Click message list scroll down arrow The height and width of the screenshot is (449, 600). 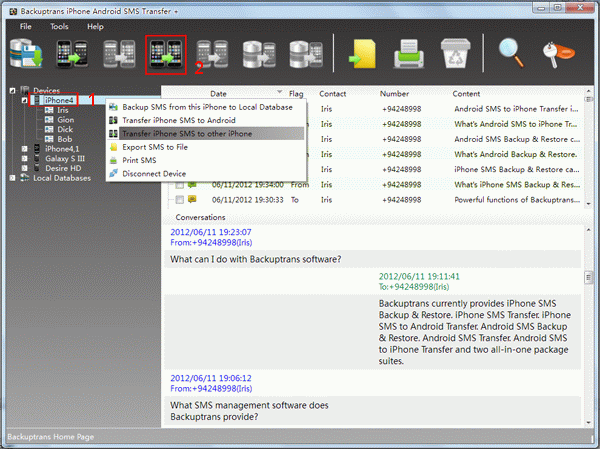point(589,204)
